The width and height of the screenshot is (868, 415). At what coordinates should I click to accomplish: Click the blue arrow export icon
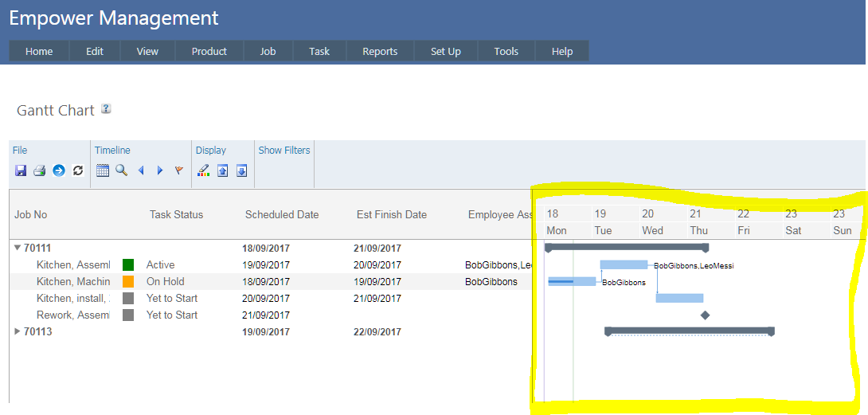click(58, 170)
